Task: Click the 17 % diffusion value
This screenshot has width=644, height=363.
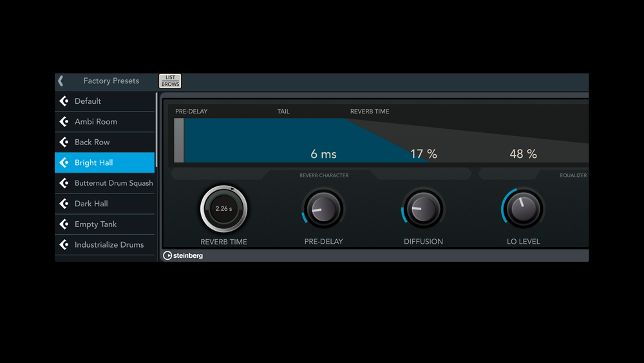Action: (424, 154)
